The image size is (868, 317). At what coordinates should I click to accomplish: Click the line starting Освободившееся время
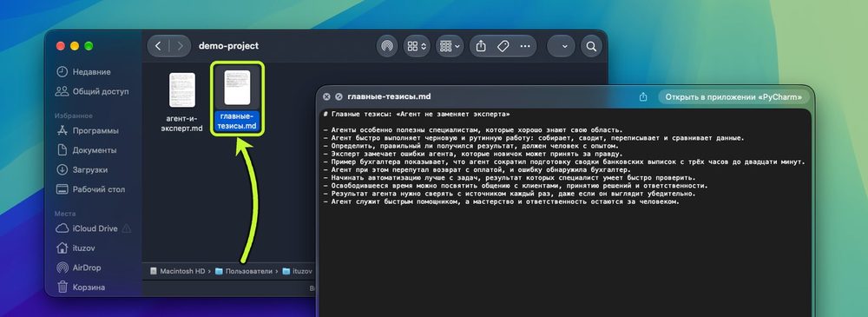516,186
